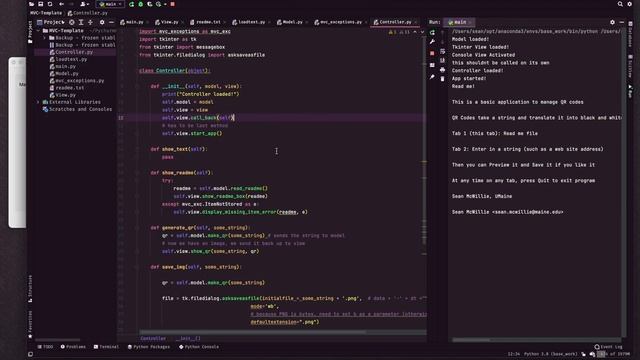Expand the External Libraries node
This screenshot has width=640, height=360.
click(39, 102)
